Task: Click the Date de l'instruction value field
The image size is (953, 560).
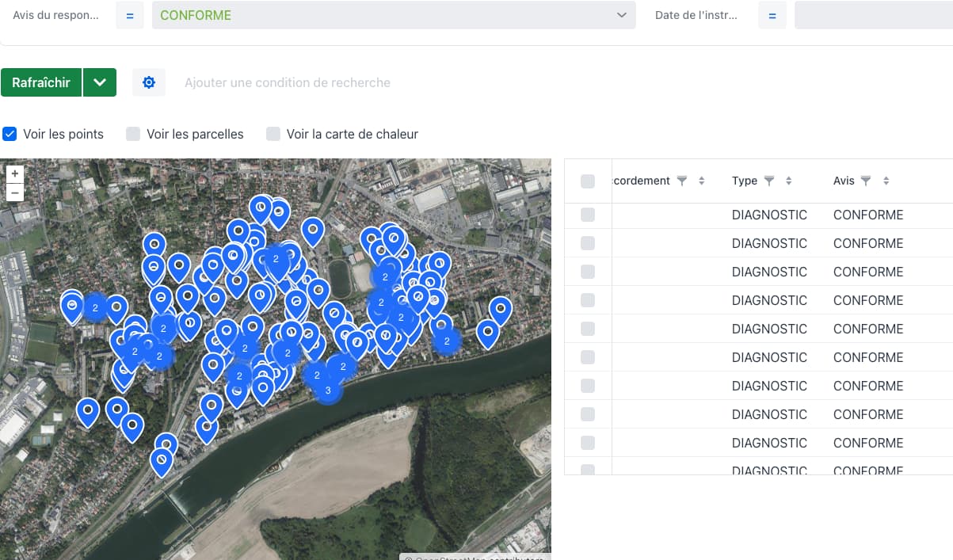Action: [x=873, y=15]
